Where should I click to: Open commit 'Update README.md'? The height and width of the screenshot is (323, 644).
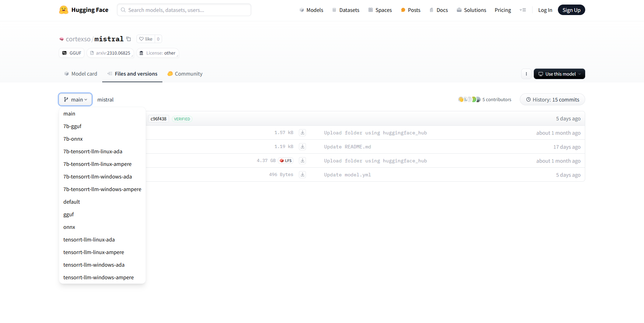coord(348,147)
